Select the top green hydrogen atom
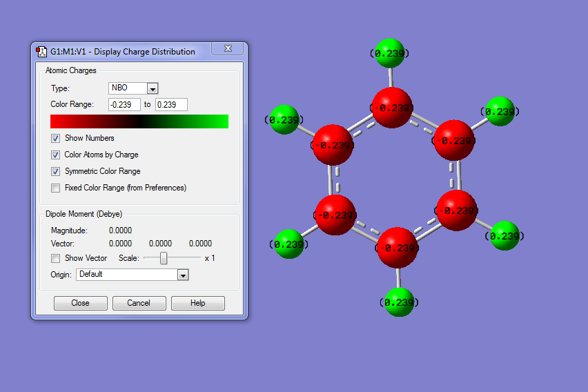This screenshot has width=588, height=392. point(390,53)
